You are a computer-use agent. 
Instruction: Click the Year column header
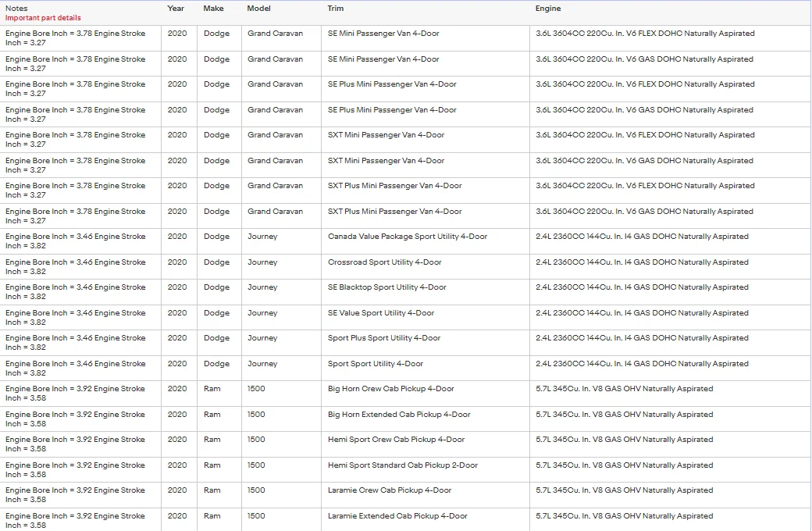[x=176, y=9]
